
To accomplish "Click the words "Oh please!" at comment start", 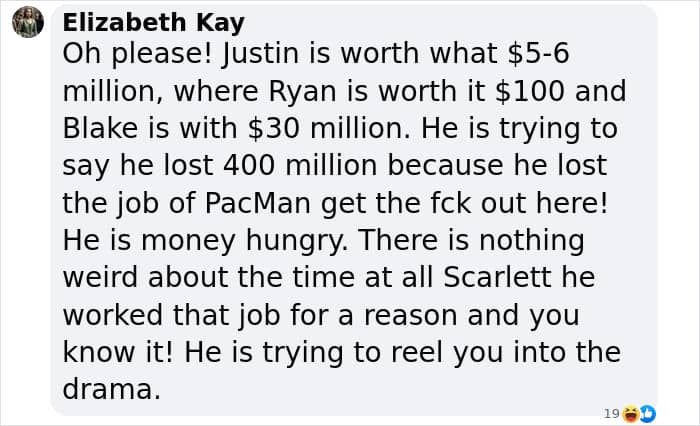I will [x=137, y=54].
